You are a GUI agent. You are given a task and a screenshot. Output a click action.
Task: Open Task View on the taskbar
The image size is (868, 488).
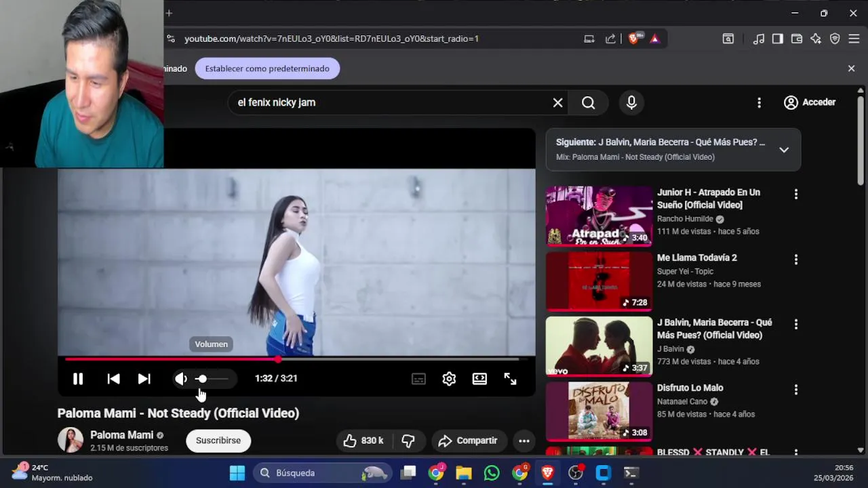(408, 473)
